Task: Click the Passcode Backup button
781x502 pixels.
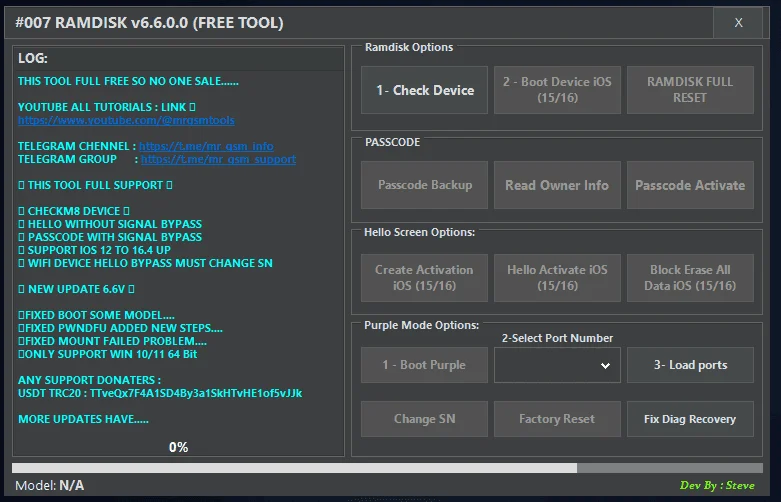Action: [424, 185]
